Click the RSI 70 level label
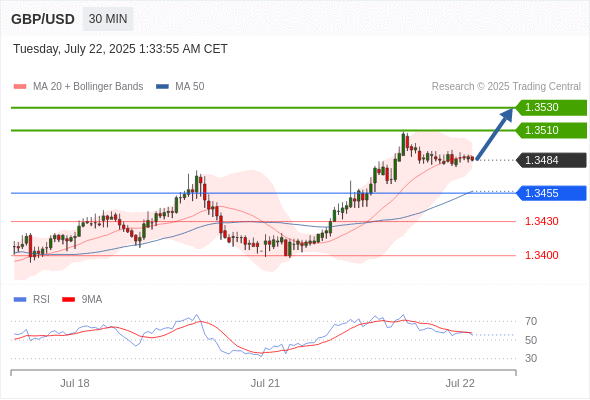 click(x=531, y=321)
